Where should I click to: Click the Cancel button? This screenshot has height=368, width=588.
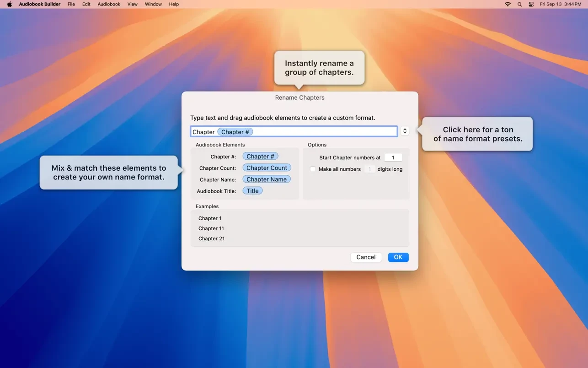(x=366, y=257)
